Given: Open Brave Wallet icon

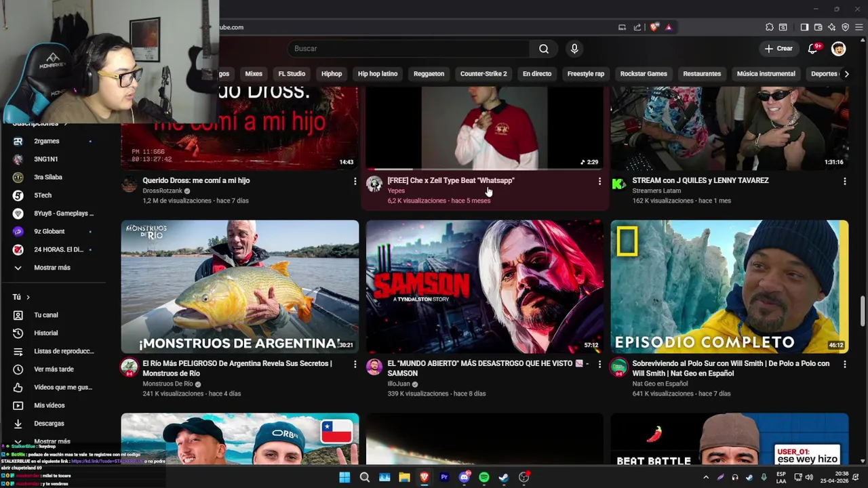Looking at the screenshot, I should click(x=818, y=27).
